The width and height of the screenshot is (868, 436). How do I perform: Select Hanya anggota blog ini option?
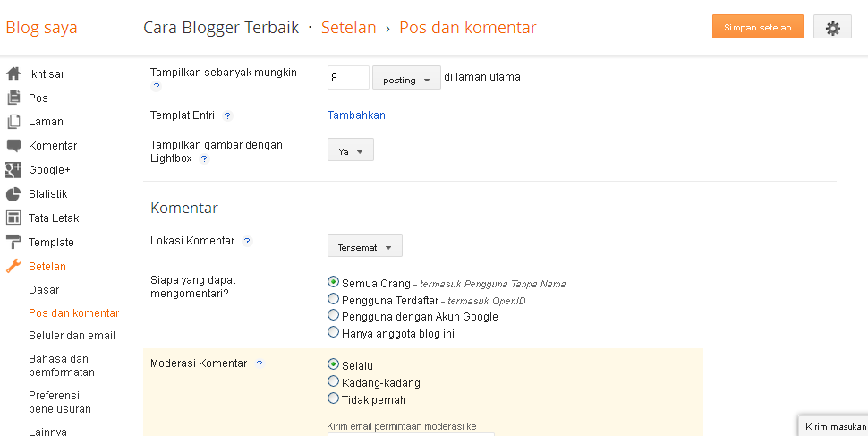[x=333, y=332]
